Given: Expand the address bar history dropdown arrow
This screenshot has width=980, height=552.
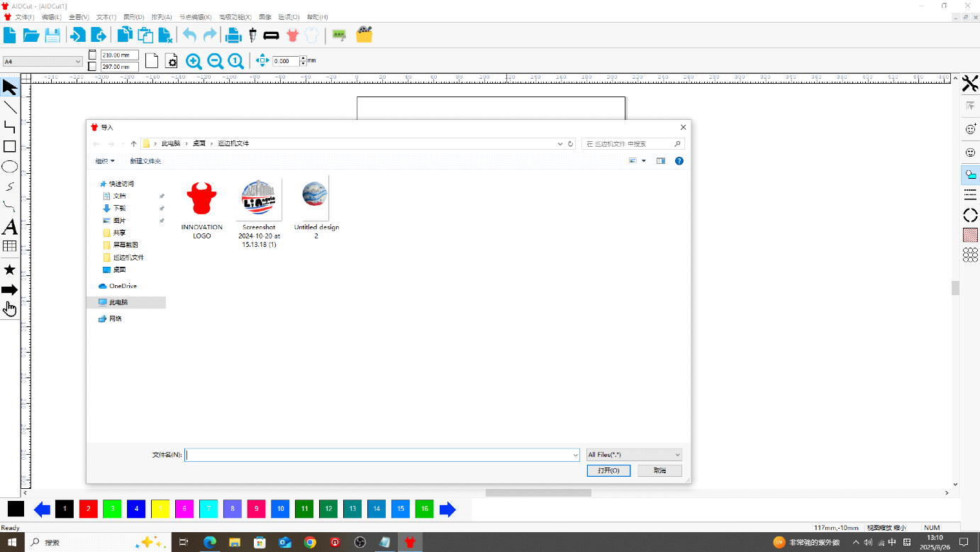Looking at the screenshot, I should click(x=560, y=143).
